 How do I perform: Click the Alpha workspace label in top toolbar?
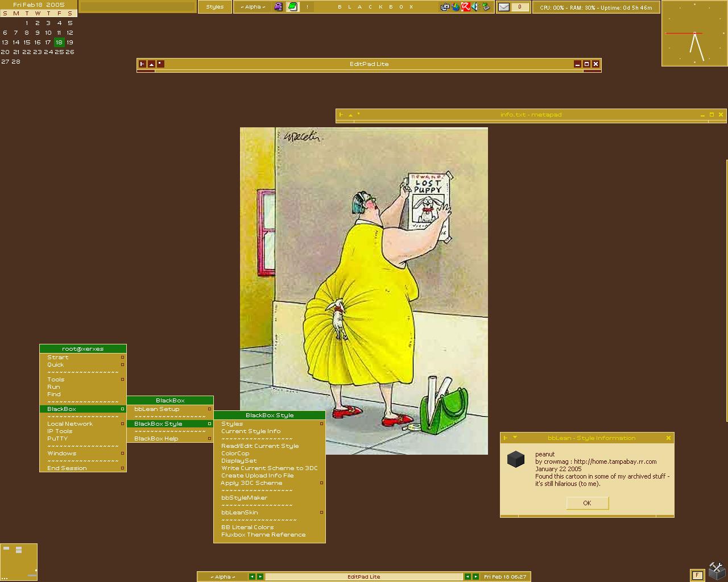[253, 7]
